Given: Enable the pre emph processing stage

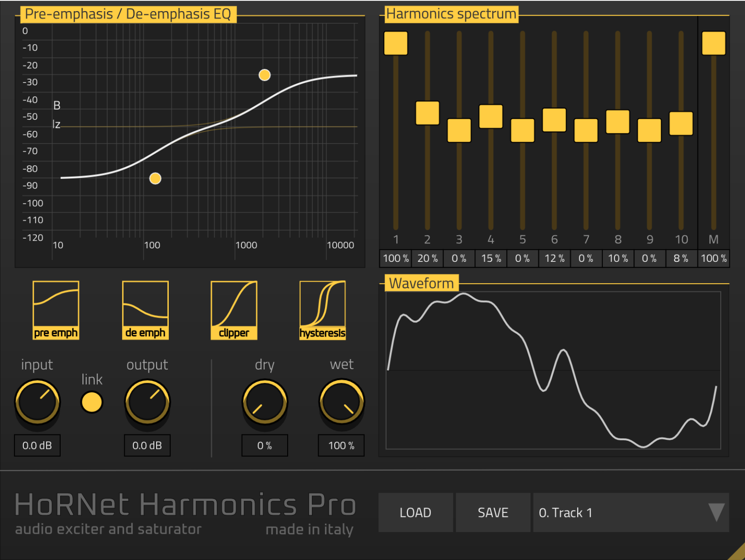Looking at the screenshot, I should 55,310.
